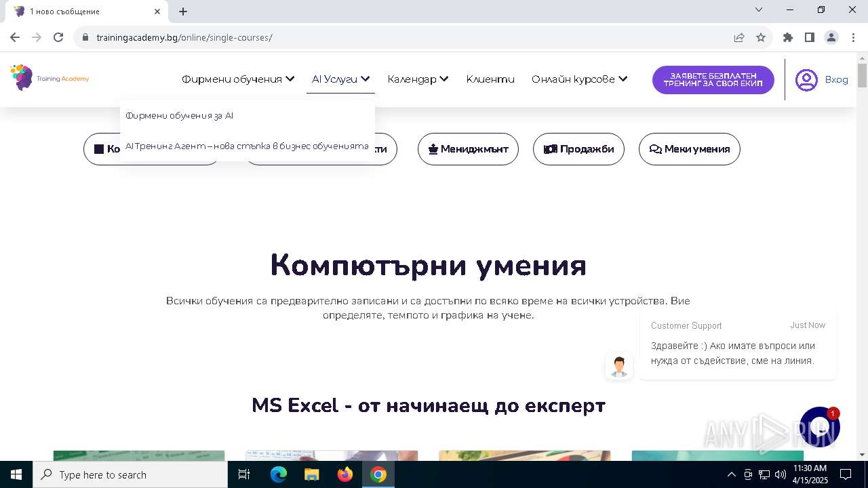Click the Customer Support agent avatar
Screen dimensions: 868x488
coord(618,366)
